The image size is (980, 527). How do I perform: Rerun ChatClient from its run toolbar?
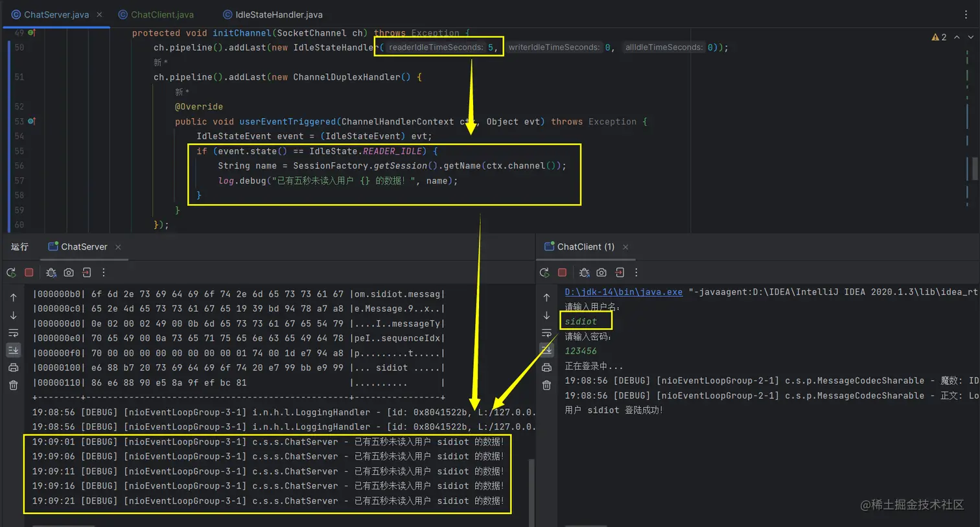click(x=544, y=273)
